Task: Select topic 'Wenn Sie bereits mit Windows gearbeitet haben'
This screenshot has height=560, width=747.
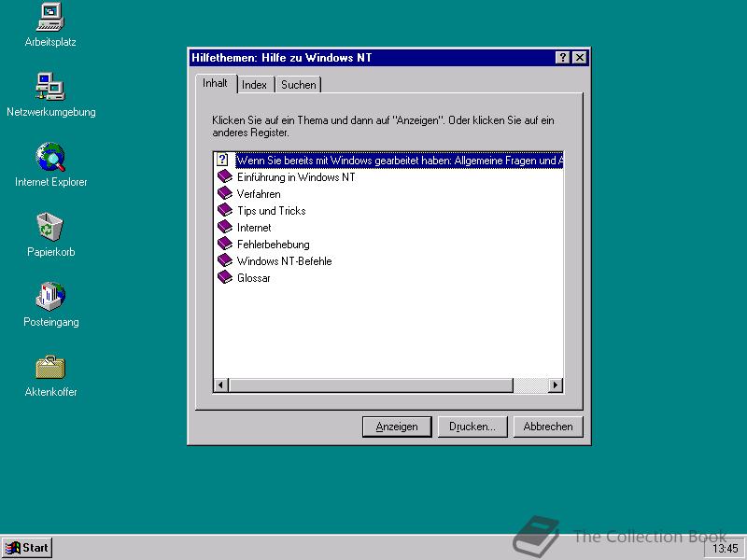Action: point(400,161)
